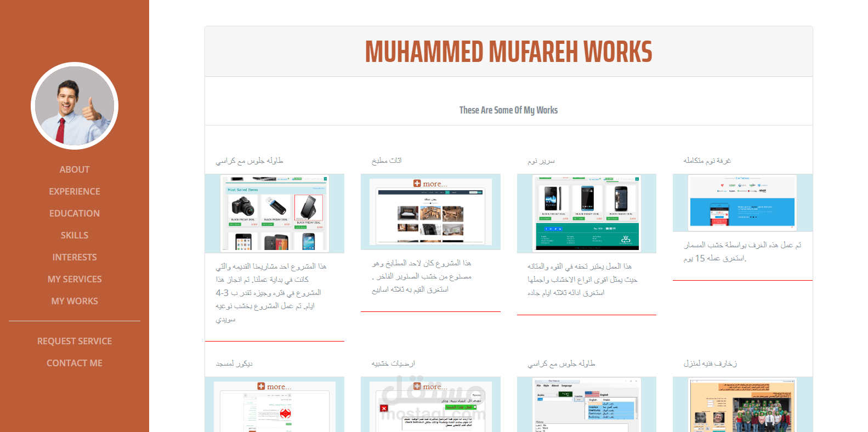Open the second-row 'طاوله جلوس مع كراسي' translator thumbnail
This screenshot has width=868, height=432.
[587, 405]
